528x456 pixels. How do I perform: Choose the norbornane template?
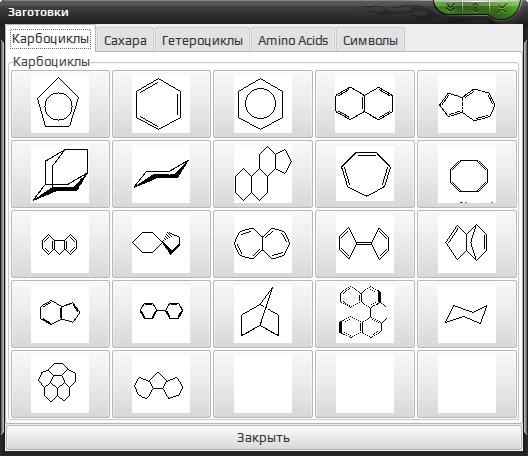tap(263, 314)
